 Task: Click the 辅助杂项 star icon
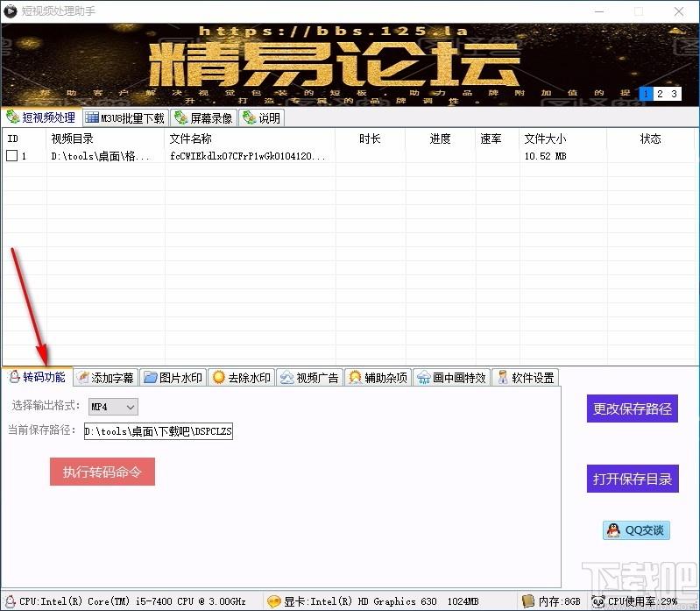(356, 378)
